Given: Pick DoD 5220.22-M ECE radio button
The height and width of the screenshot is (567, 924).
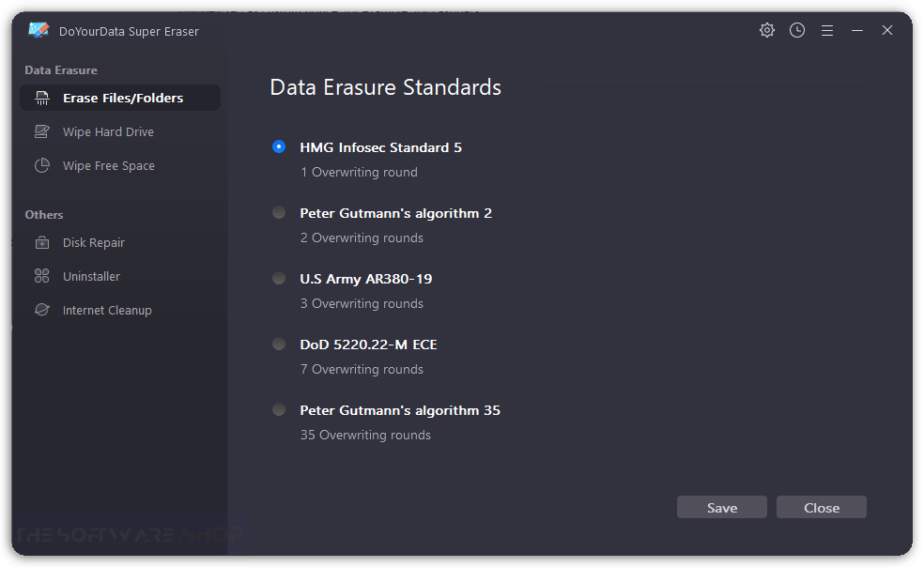Looking at the screenshot, I should (x=279, y=344).
